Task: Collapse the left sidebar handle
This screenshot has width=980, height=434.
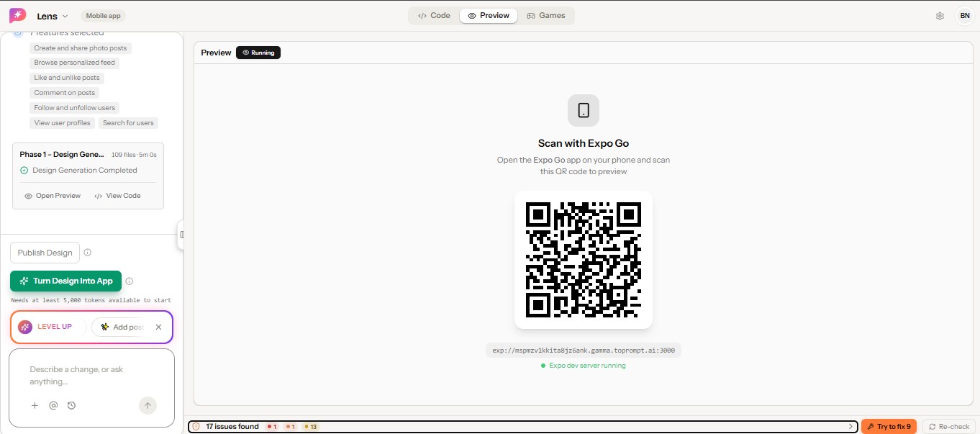Action: [x=181, y=235]
